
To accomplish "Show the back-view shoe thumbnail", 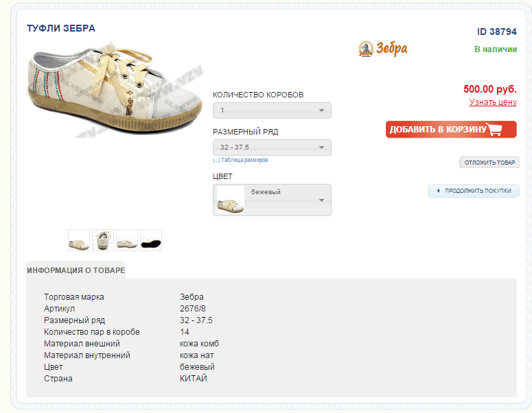I will pos(103,240).
